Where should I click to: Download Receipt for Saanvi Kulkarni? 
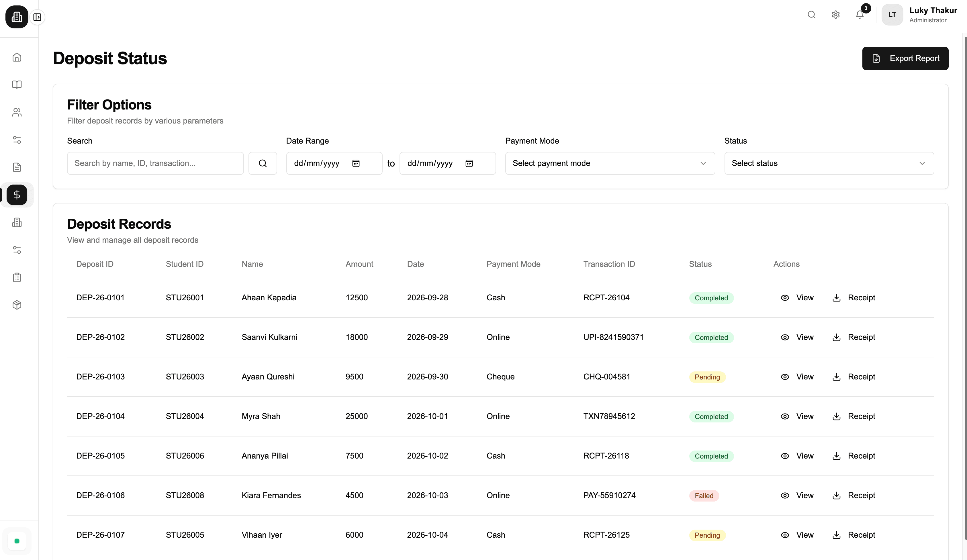pos(854,337)
